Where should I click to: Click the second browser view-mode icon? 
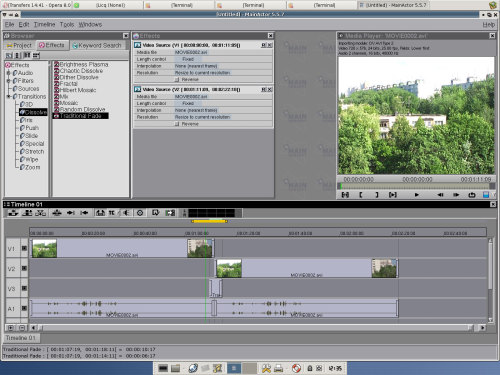(x=18, y=55)
